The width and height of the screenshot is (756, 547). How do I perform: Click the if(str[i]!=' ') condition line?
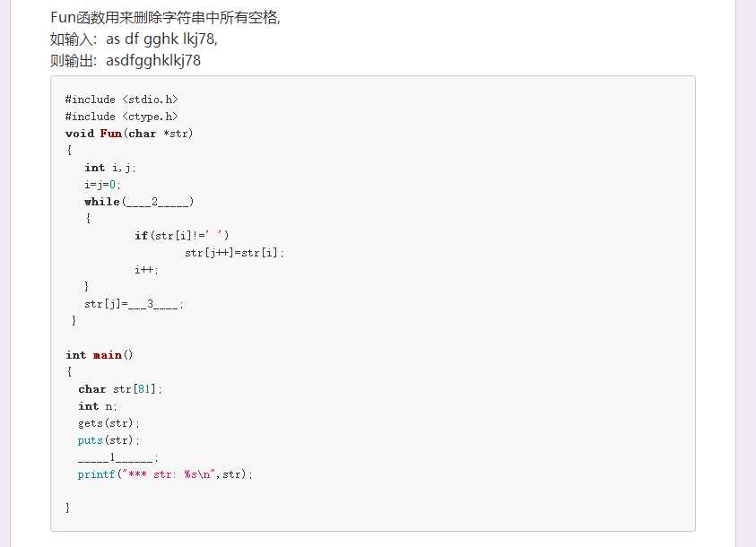(182, 236)
